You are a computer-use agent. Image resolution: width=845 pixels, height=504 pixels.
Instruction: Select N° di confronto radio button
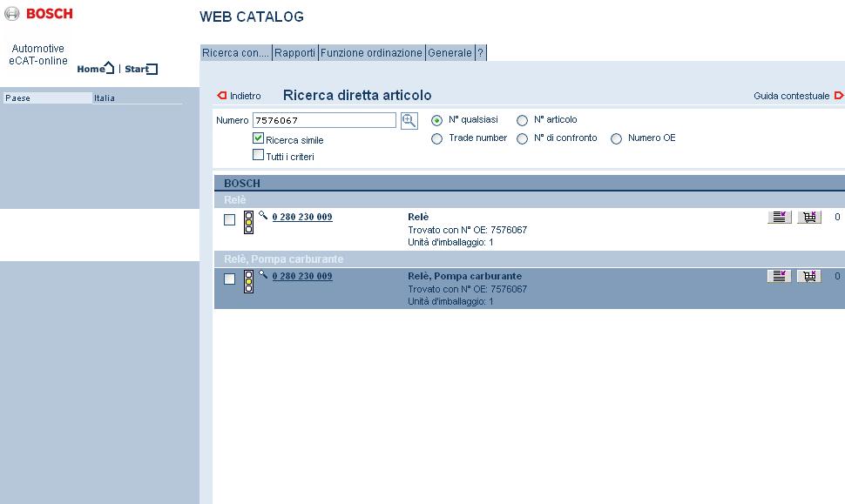coord(522,139)
